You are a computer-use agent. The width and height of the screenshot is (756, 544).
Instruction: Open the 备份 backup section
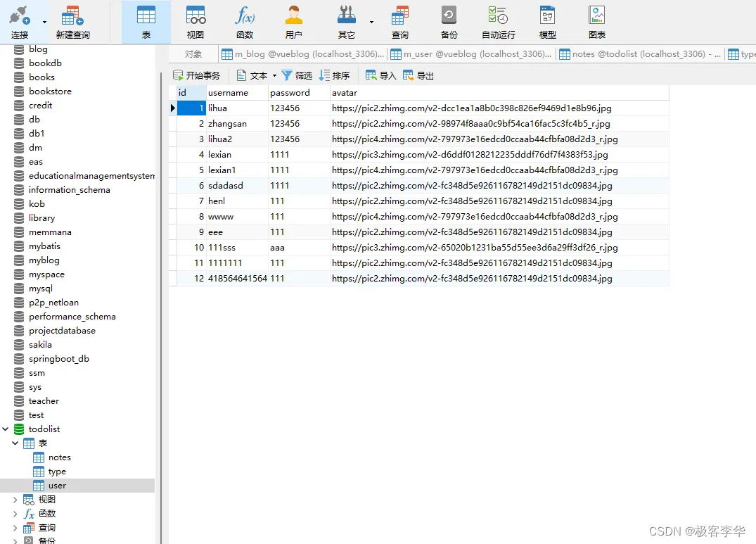[x=449, y=23]
